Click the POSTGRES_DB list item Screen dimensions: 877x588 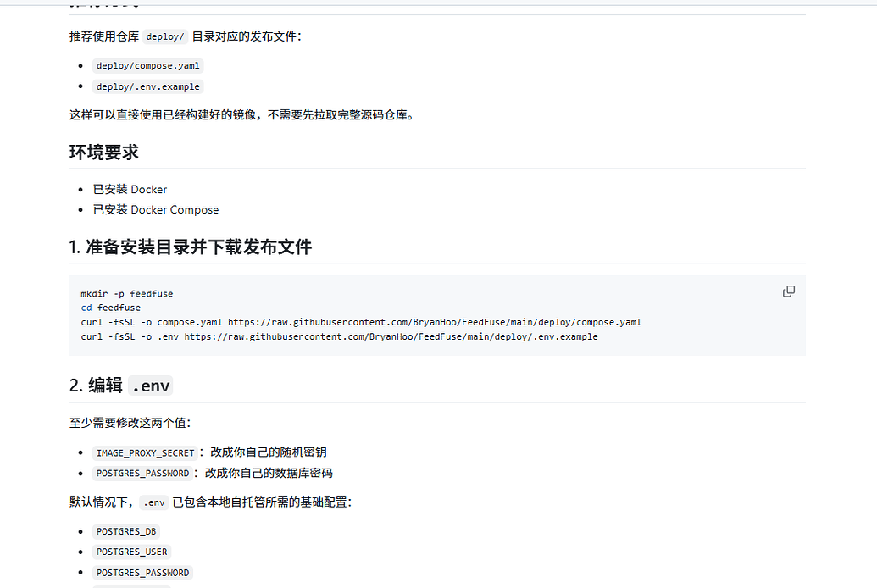point(126,531)
